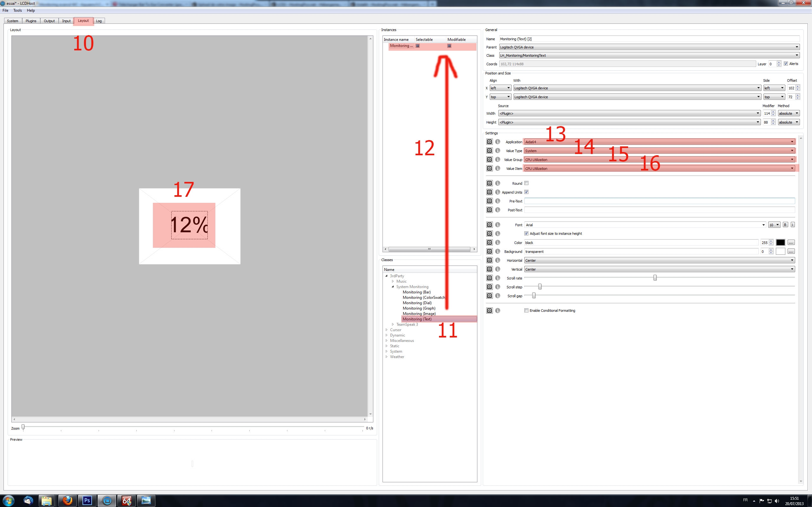Toggle italic with the i font button
This screenshot has height=507, width=812.
pyautogui.click(x=793, y=225)
